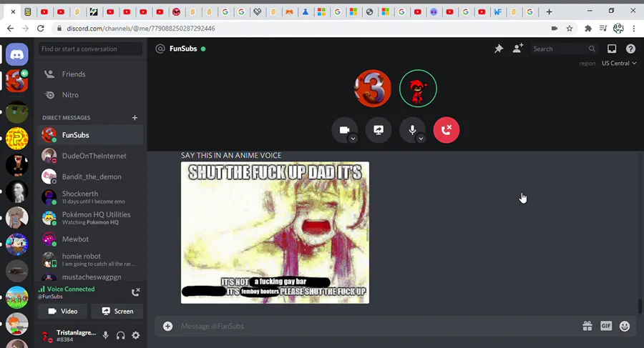The width and height of the screenshot is (644, 348).
Task: Open a new browser tab
Action: point(549,12)
